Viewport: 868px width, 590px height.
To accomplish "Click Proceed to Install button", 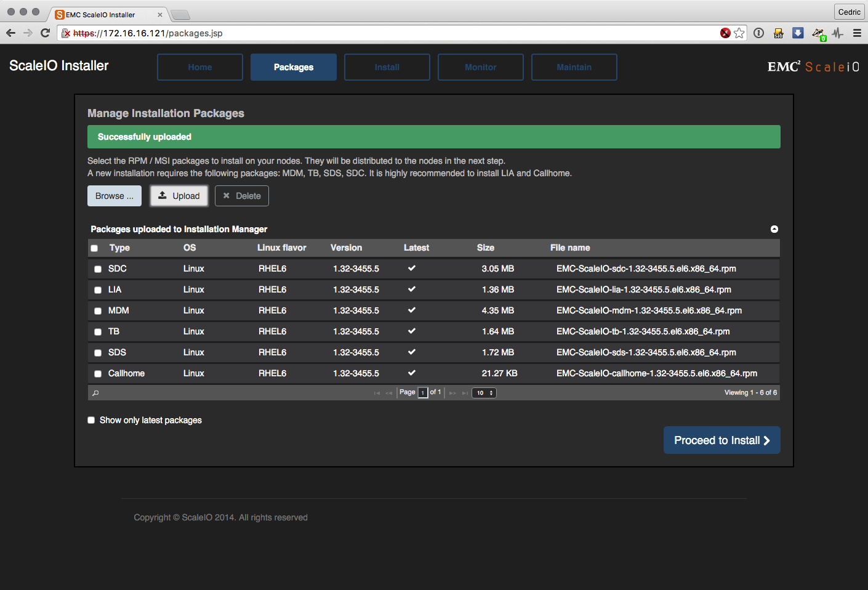I will click(721, 440).
